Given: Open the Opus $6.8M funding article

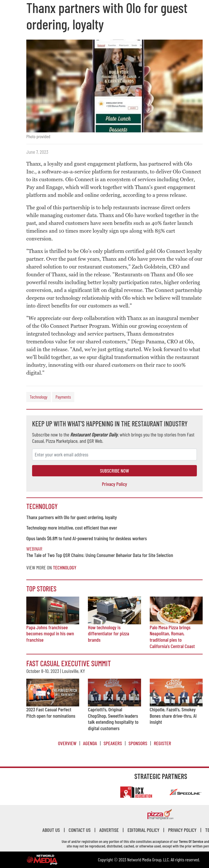Looking at the screenshot, I should point(87,538).
